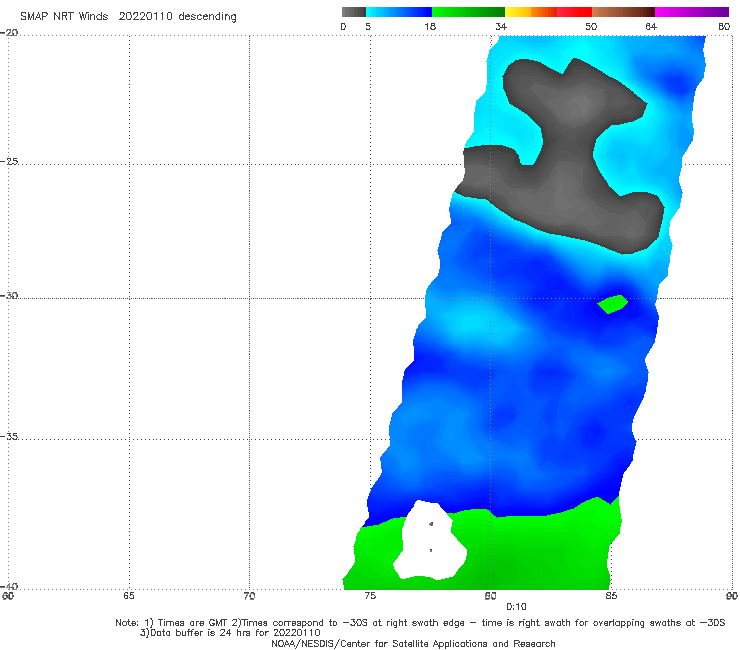Click the swath time label 'D:10'

516,607
